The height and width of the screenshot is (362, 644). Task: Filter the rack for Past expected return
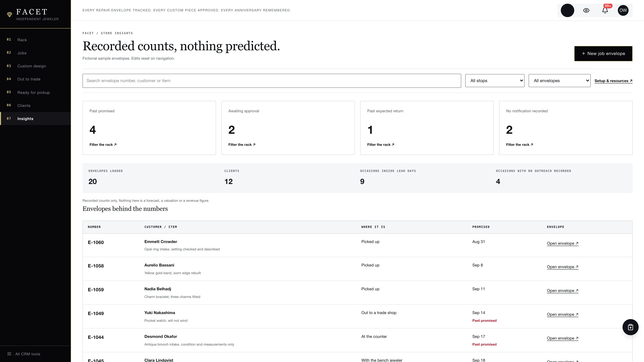(381, 145)
